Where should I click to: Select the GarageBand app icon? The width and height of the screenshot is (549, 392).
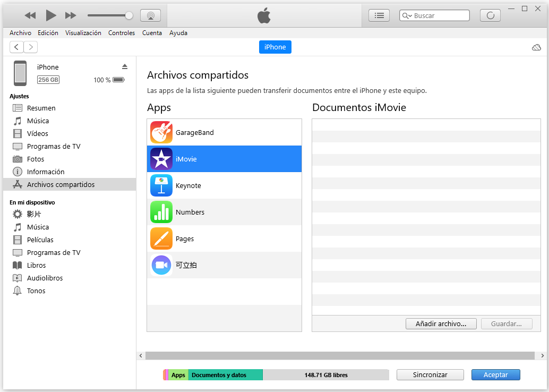161,132
